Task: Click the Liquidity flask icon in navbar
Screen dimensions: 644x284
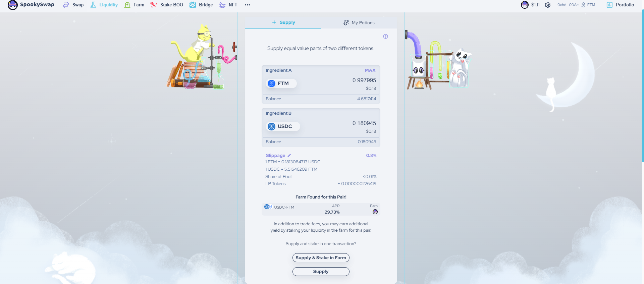Action: coord(93,5)
